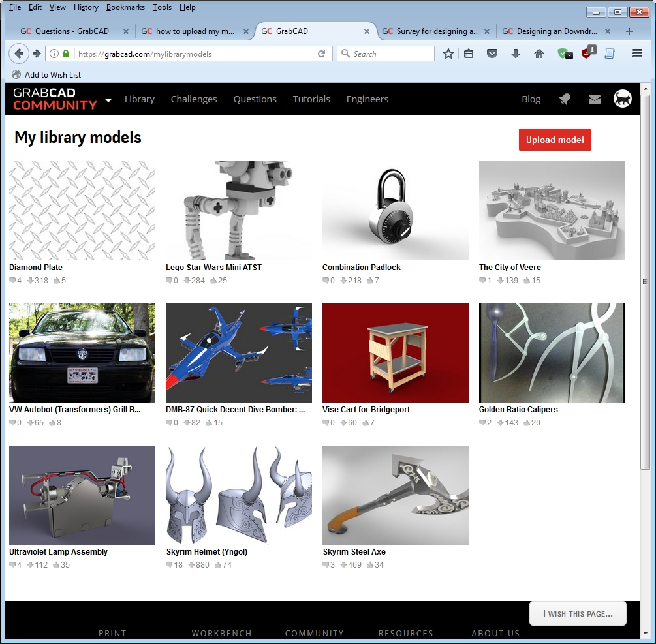Open GrabCAD messages envelope icon

click(595, 100)
